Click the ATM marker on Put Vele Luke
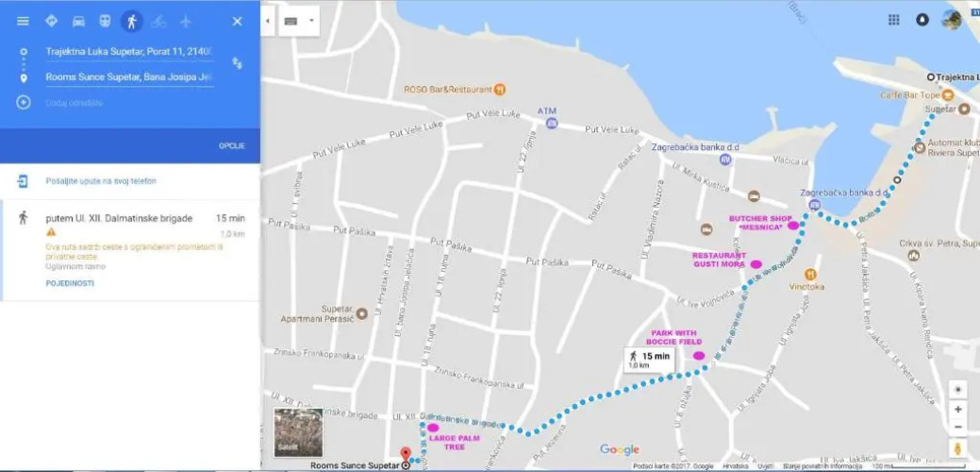Screen dimensions: 980x472 (551, 123)
